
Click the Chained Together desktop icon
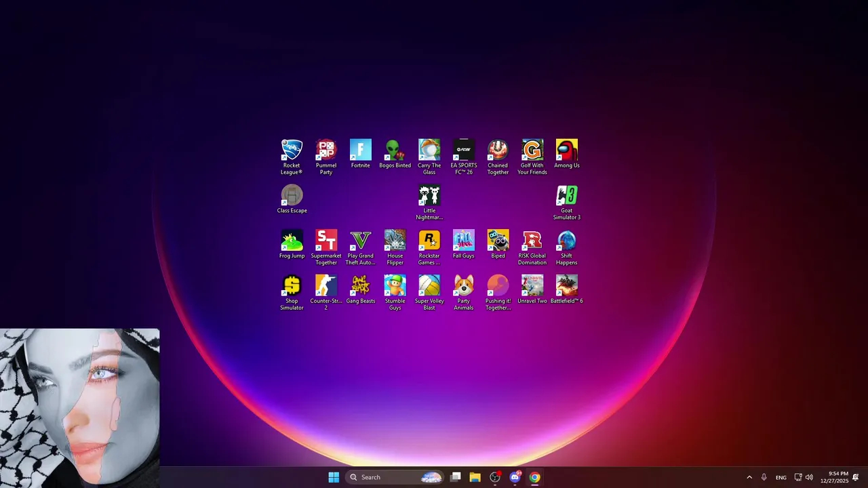coord(498,157)
